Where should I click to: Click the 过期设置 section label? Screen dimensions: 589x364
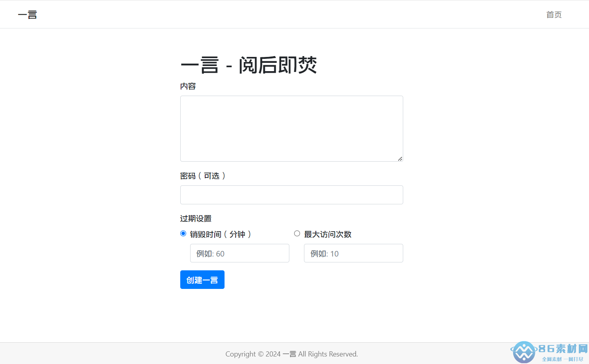196,218
